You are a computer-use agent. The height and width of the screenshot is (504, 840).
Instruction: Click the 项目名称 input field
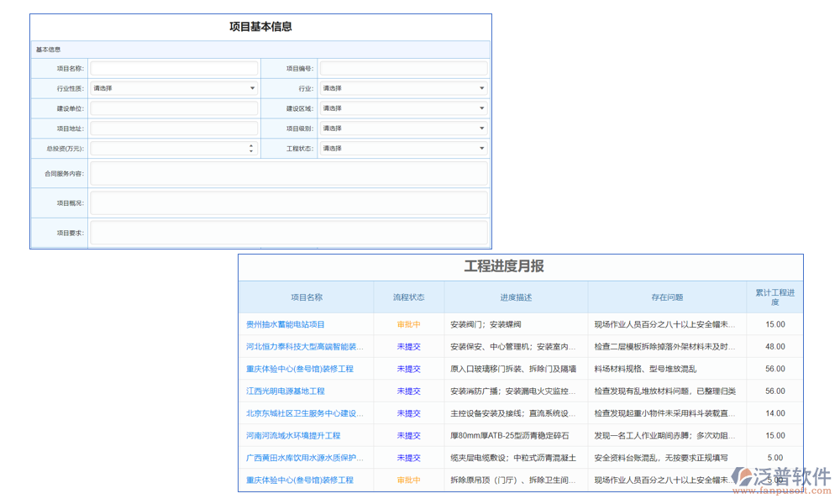(x=174, y=68)
